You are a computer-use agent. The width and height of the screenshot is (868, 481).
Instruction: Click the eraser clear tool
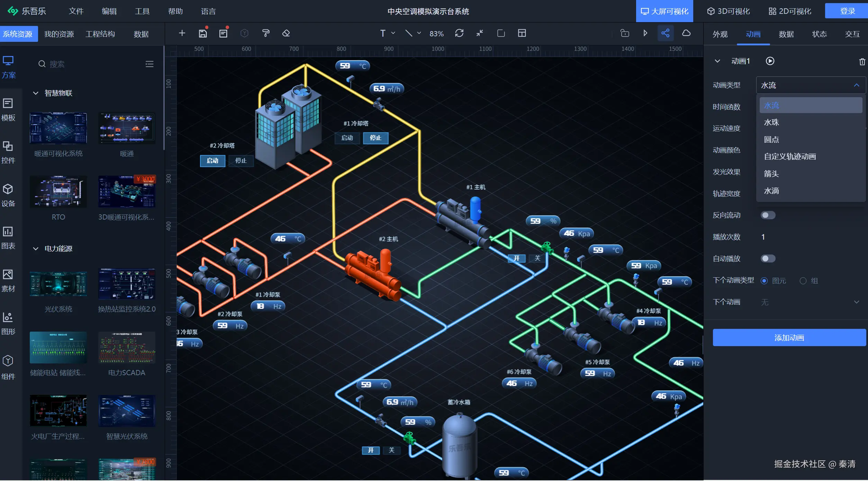tap(286, 34)
